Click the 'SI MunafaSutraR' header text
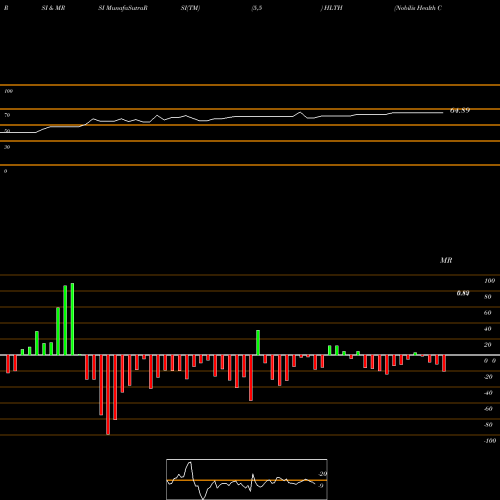This screenshot has width=500, height=500. (123, 8)
